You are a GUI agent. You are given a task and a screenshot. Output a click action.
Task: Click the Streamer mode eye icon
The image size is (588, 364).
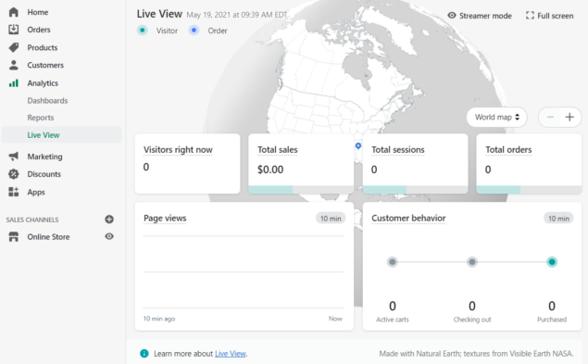coord(452,16)
